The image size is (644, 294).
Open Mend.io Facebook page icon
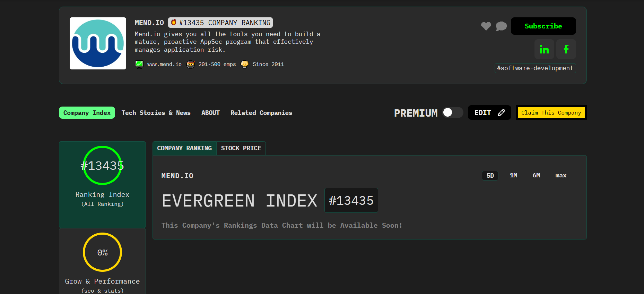566,49
